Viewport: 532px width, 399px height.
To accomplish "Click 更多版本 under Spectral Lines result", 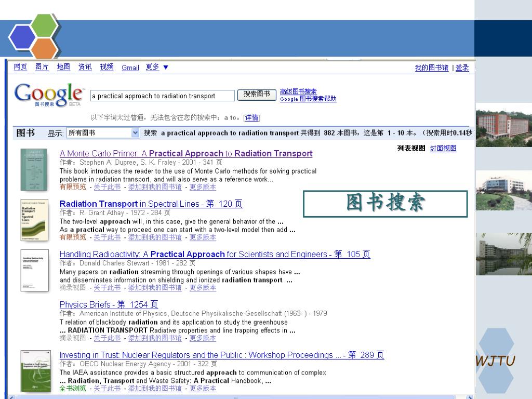I will coord(203,237).
